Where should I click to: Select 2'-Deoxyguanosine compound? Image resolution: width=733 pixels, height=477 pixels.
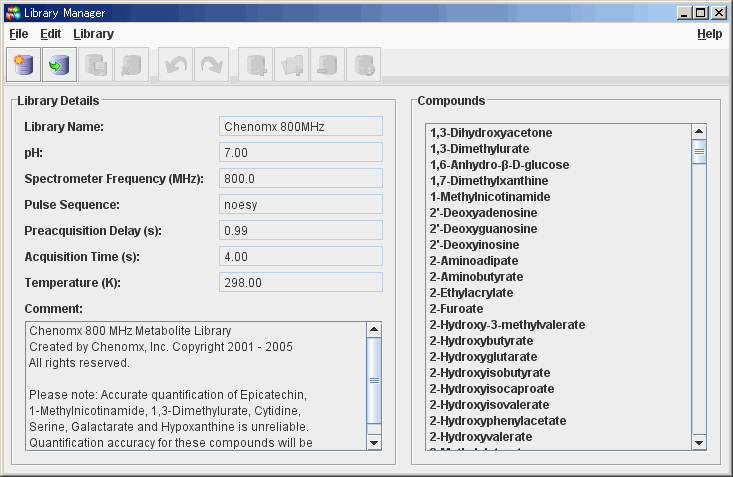(559, 229)
